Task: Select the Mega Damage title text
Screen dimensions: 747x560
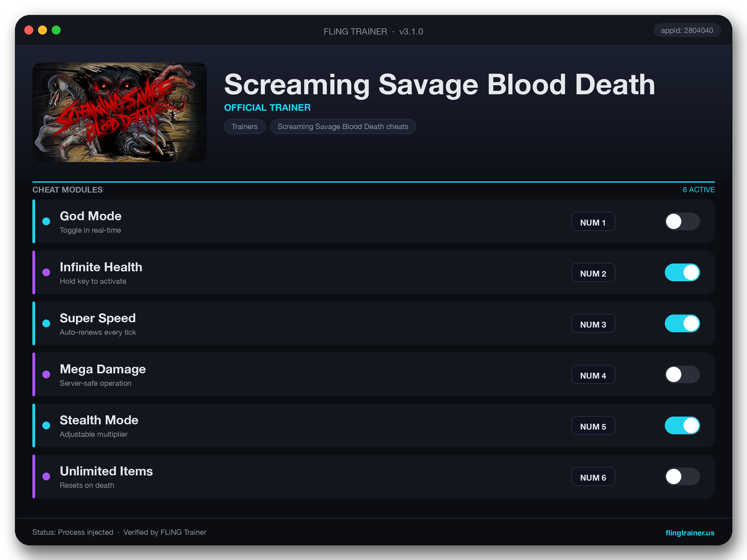Action: click(103, 369)
